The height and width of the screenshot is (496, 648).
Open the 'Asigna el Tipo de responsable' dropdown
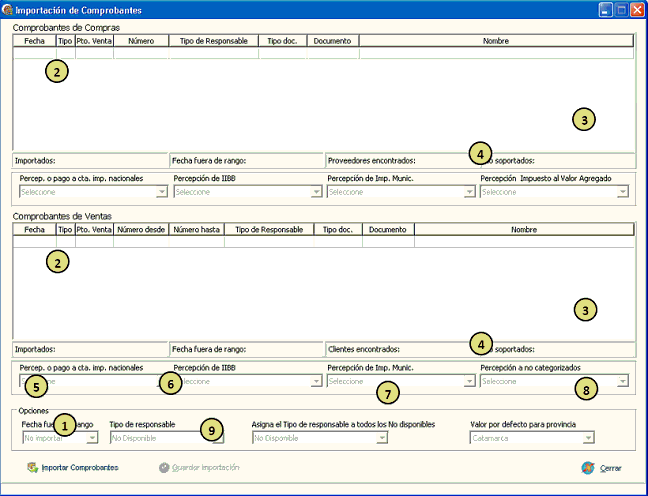[x=381, y=437]
